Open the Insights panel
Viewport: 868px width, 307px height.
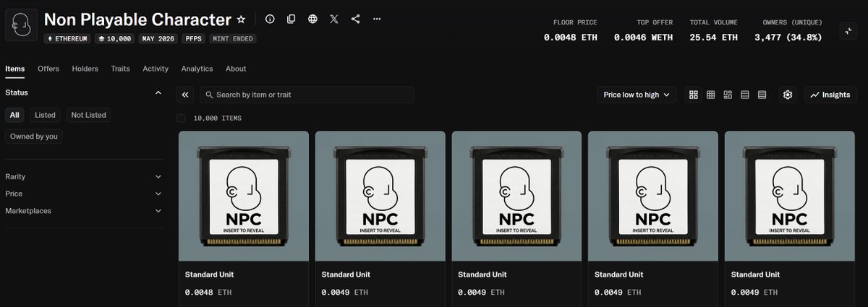830,95
